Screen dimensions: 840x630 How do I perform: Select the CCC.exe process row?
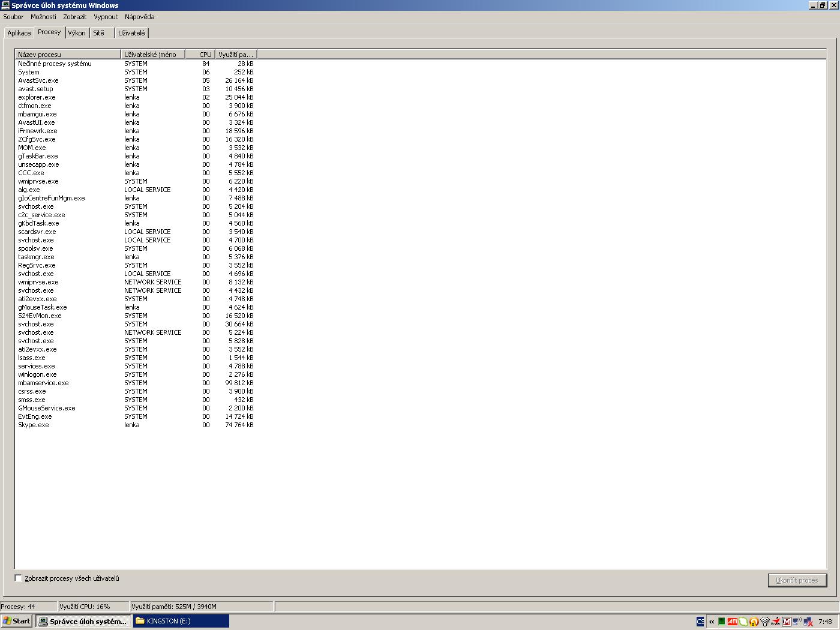pyautogui.click(x=136, y=173)
